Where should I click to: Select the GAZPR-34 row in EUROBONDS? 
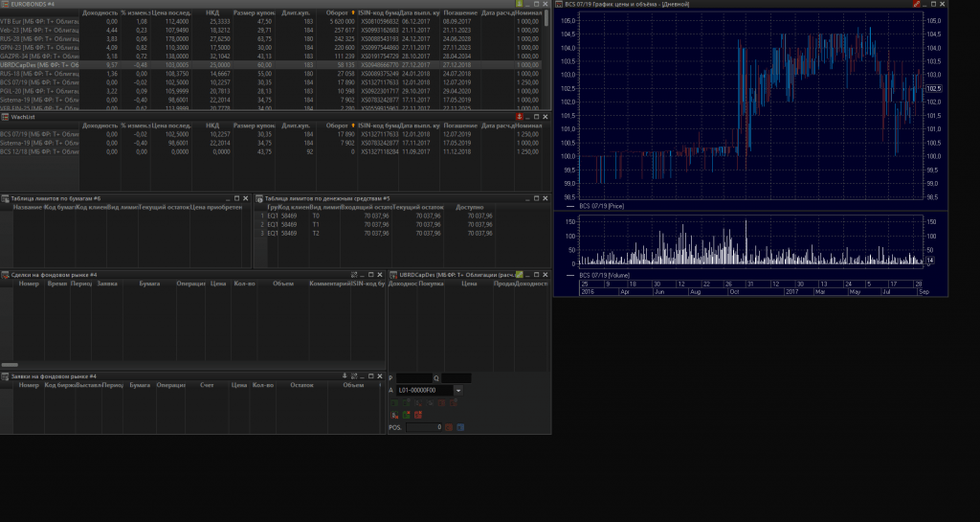[x=272, y=57]
